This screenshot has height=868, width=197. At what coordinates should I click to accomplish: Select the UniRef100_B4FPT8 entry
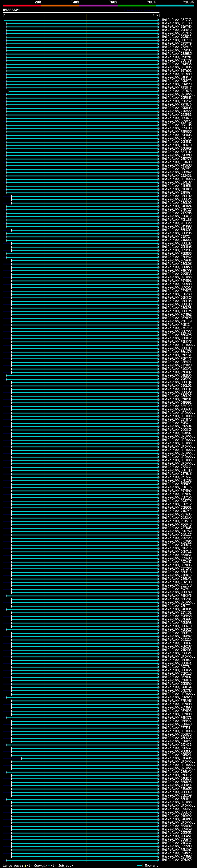[177, 78]
